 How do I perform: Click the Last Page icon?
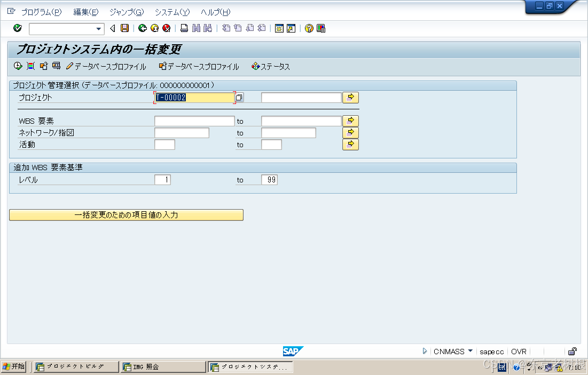[x=262, y=28]
